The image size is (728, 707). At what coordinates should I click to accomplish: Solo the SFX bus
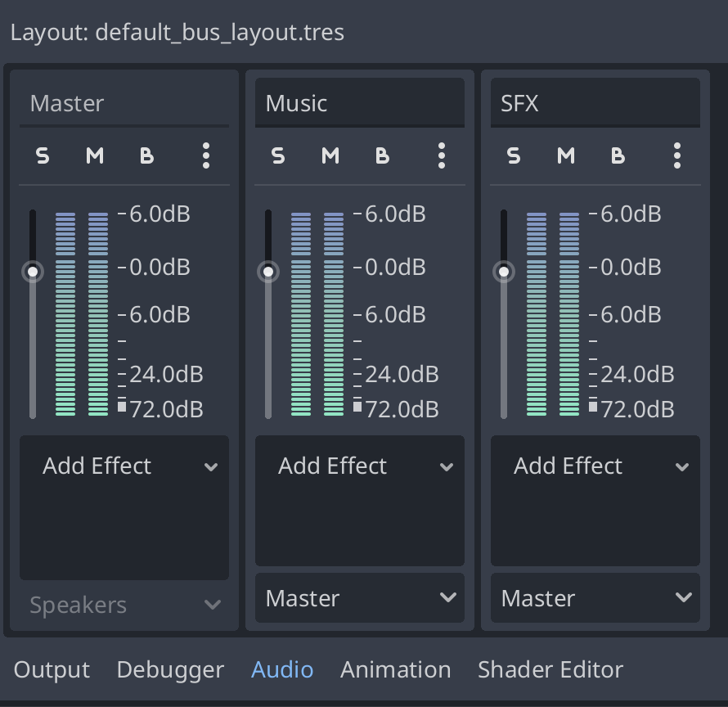click(x=514, y=155)
